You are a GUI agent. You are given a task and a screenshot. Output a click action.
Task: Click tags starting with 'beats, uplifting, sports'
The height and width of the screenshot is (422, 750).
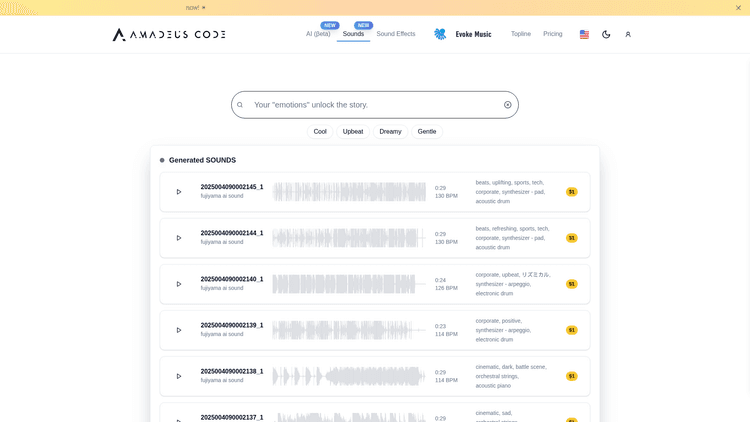[510, 192]
